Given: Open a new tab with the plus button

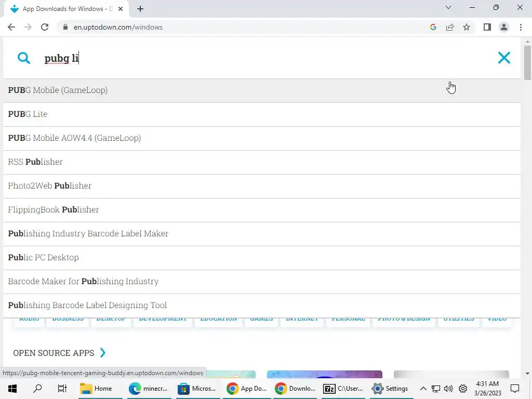Looking at the screenshot, I should (140, 9).
